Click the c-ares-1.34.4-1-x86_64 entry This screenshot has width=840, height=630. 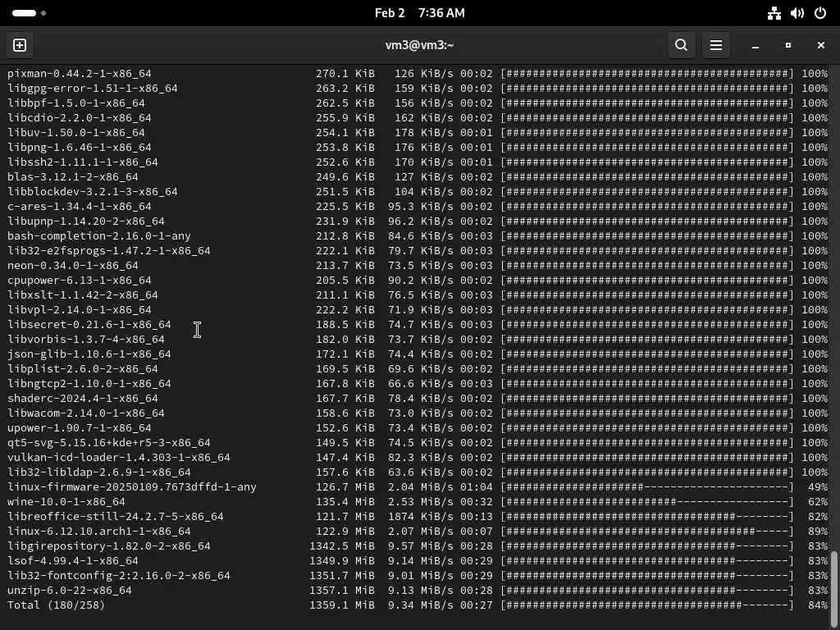coord(80,206)
